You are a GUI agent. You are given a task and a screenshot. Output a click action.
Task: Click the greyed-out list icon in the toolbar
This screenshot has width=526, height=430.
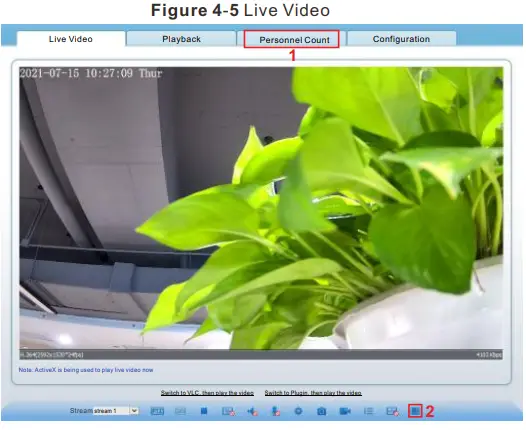368,411
